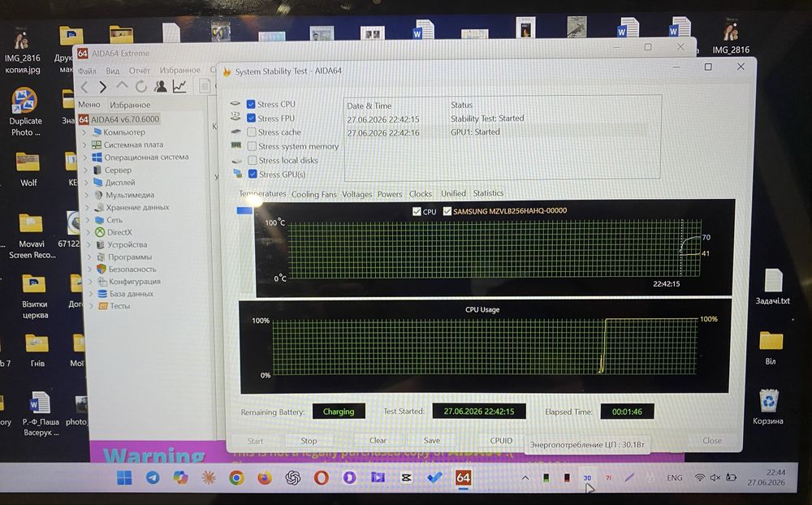Open the Избранное menu in AIDA64
This screenshot has width=812, height=505.
click(x=179, y=70)
